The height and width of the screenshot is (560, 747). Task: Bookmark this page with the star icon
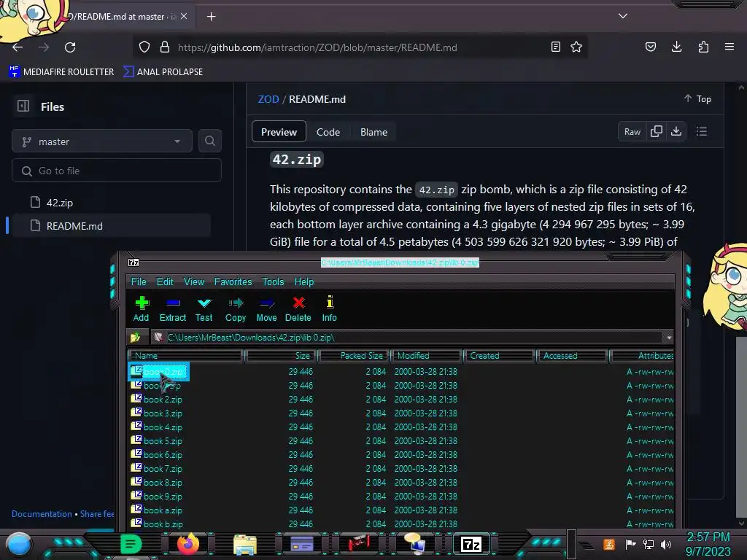click(576, 47)
